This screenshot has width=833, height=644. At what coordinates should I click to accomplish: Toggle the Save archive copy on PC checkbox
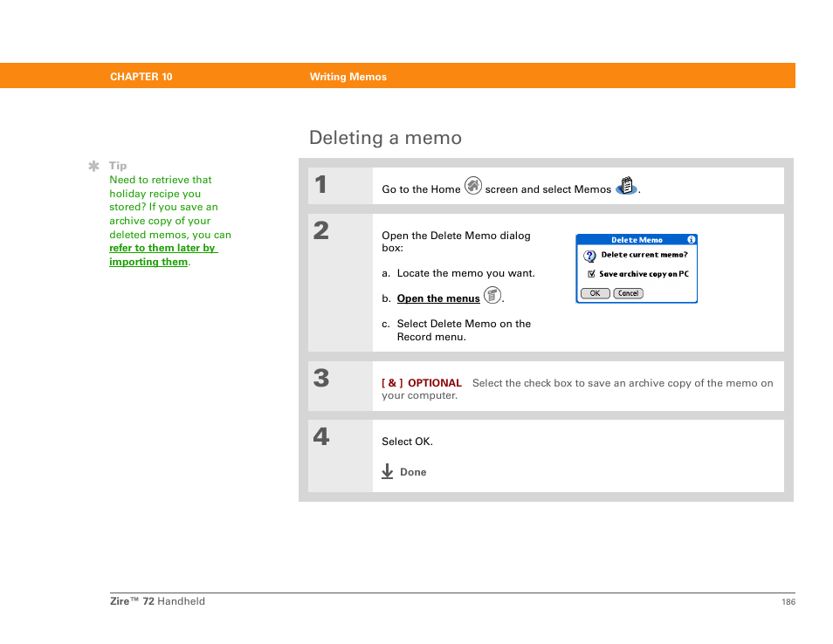591,274
